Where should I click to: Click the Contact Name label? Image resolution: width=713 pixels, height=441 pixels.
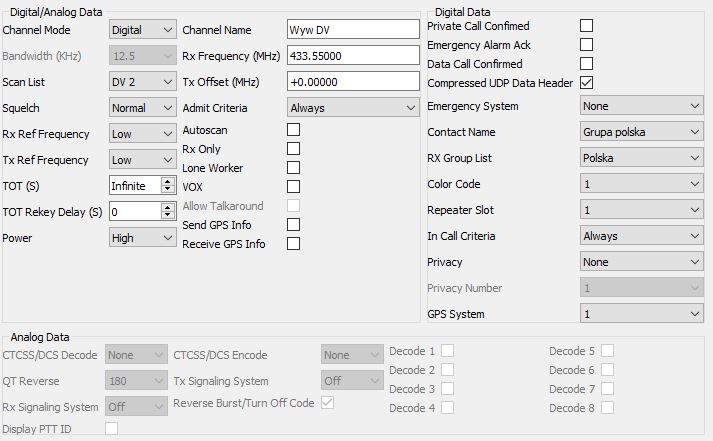click(x=461, y=132)
